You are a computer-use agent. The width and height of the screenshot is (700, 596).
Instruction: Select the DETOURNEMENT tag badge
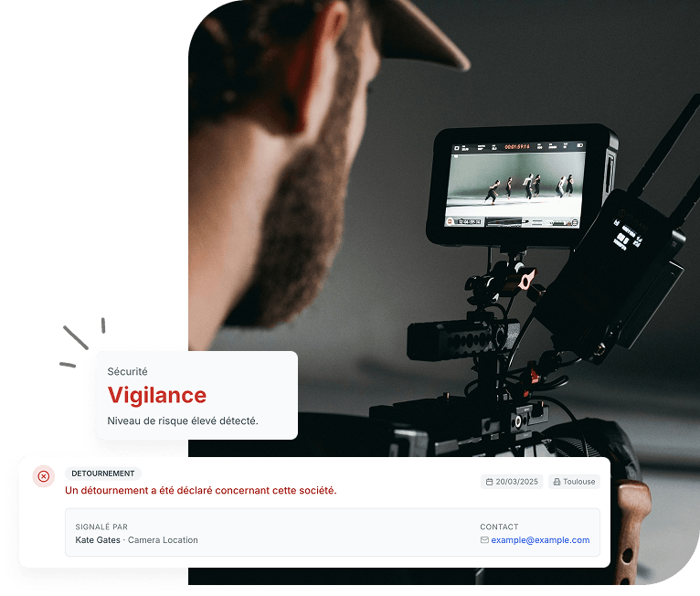pos(103,474)
